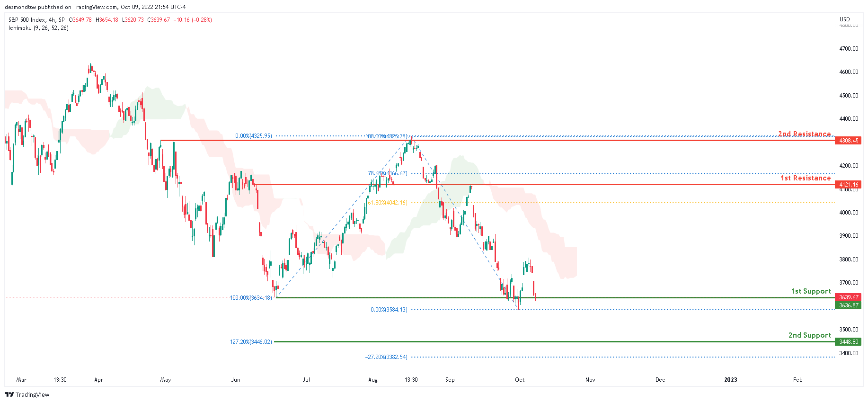Click the Fibonacci label −27.20%(3382.54)

(x=386, y=357)
